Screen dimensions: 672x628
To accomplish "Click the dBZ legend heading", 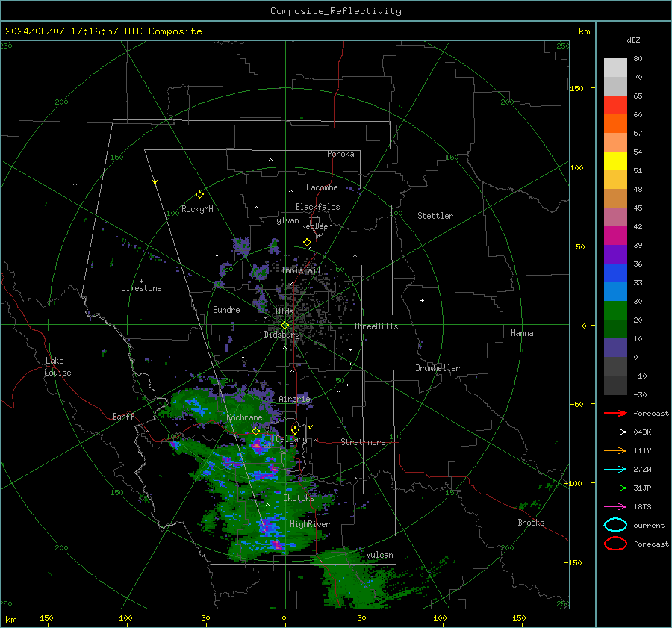I will (x=633, y=40).
